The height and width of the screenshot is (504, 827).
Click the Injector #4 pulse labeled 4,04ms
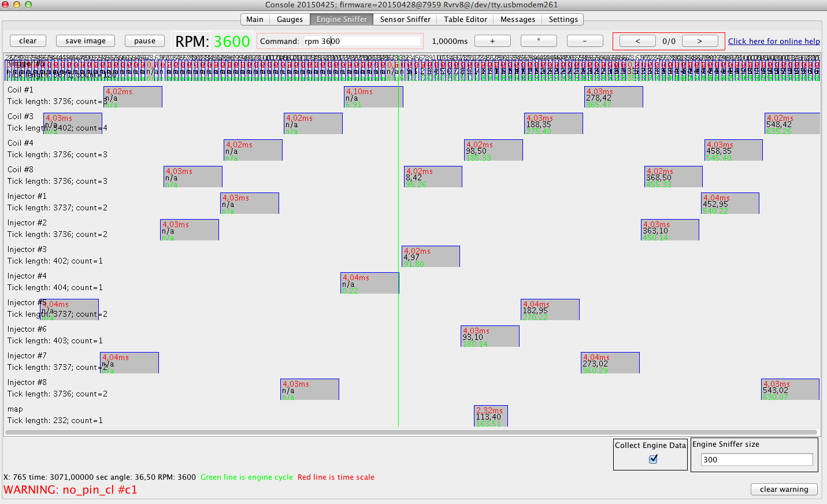pyautogui.click(x=370, y=283)
